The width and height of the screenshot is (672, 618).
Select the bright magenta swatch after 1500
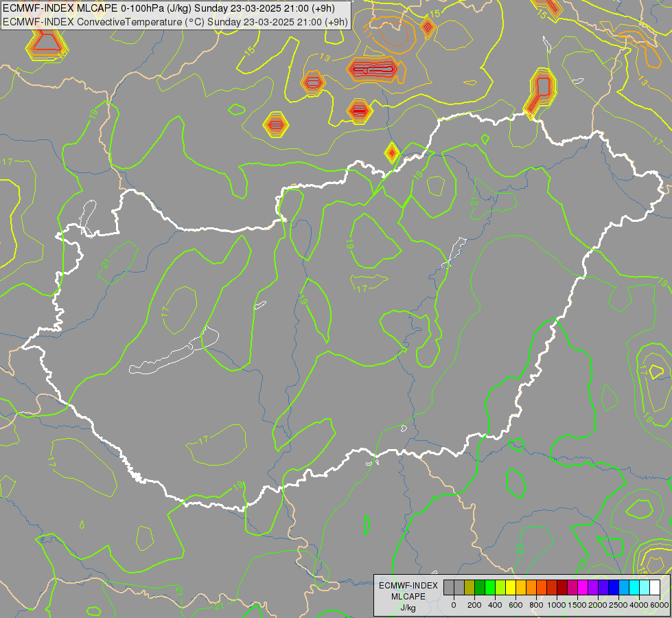583,588
